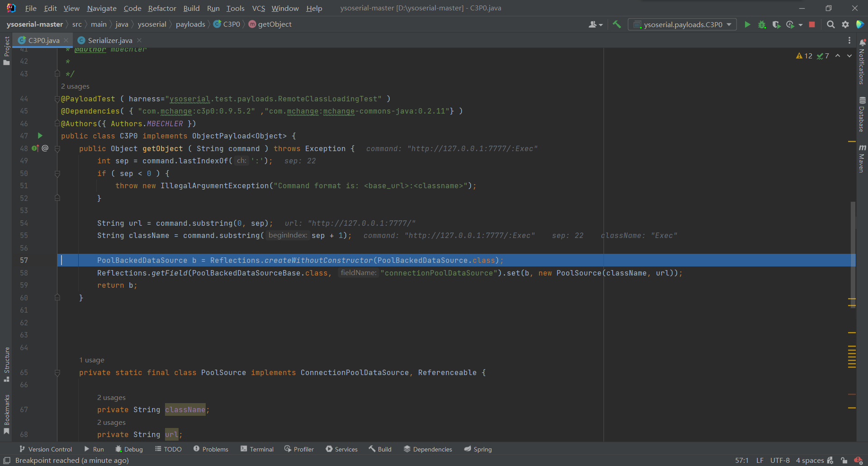Open the Bookmarks tool window
Screen dimensions: 868x466
click(6, 414)
